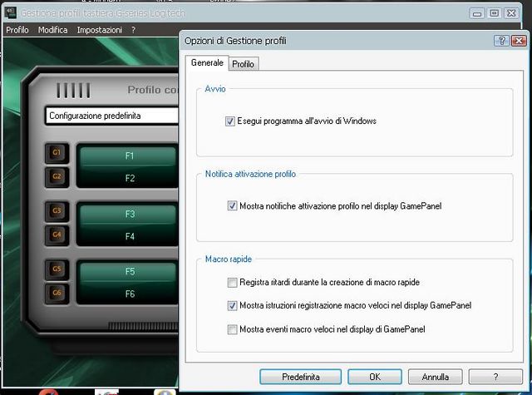Open the Modifica menu
532x395 pixels.
coord(52,30)
